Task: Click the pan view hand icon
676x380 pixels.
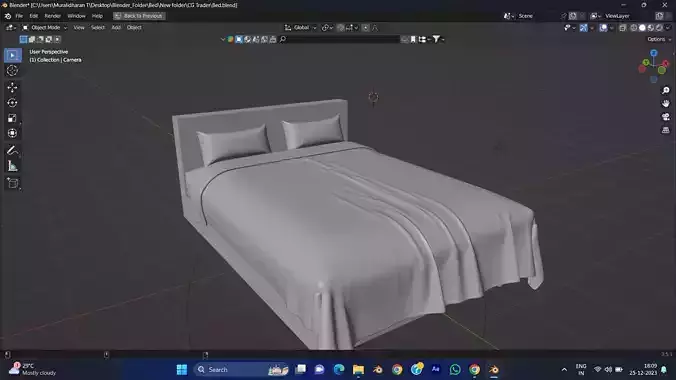Action: click(666, 104)
